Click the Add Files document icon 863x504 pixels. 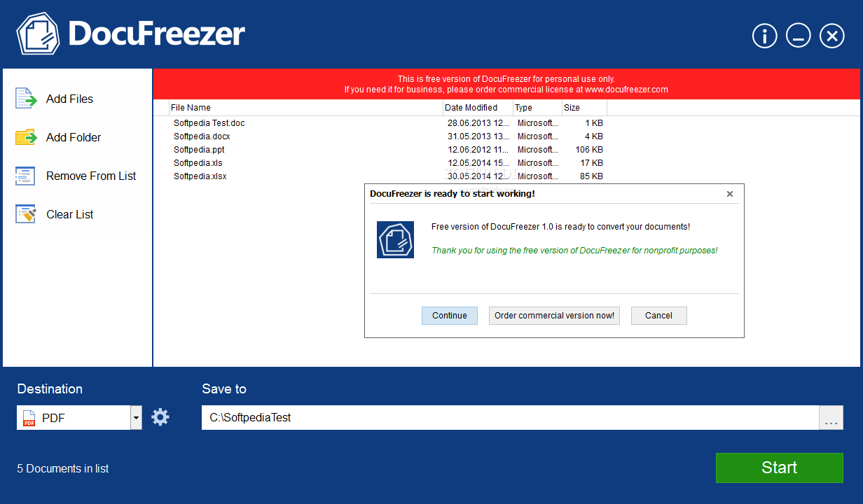tap(26, 99)
